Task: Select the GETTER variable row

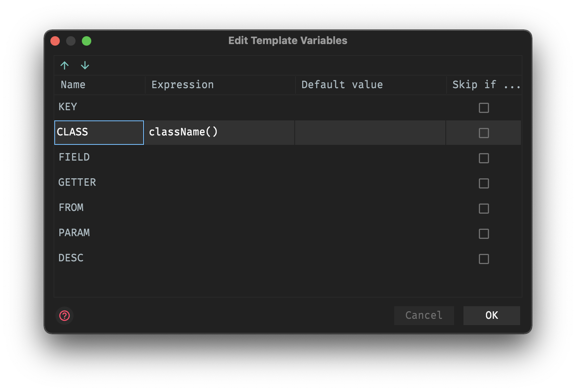Action: pyautogui.click(x=77, y=183)
